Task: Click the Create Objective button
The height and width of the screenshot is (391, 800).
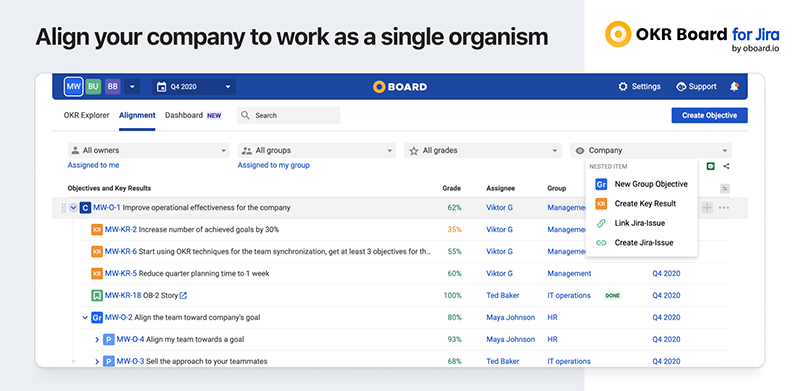Action: click(x=709, y=115)
